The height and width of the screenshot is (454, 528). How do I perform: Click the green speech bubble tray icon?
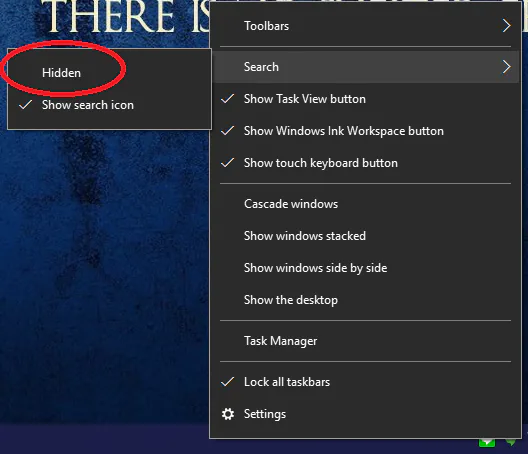tap(510, 442)
